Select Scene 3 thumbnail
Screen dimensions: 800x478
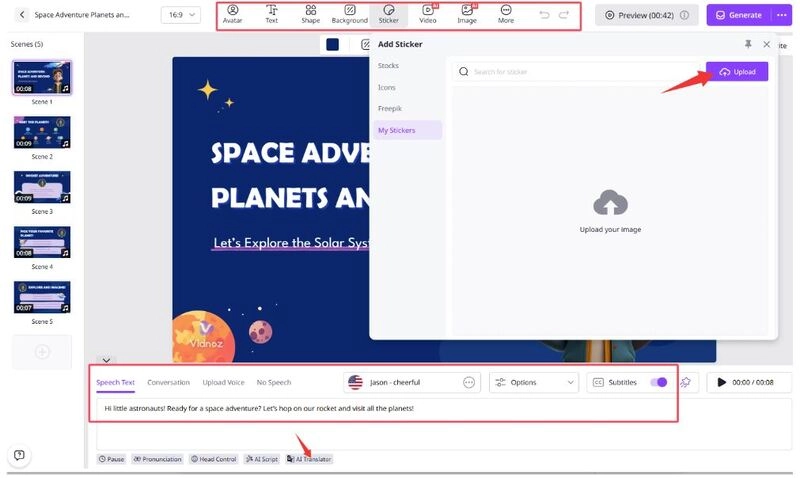(42, 187)
